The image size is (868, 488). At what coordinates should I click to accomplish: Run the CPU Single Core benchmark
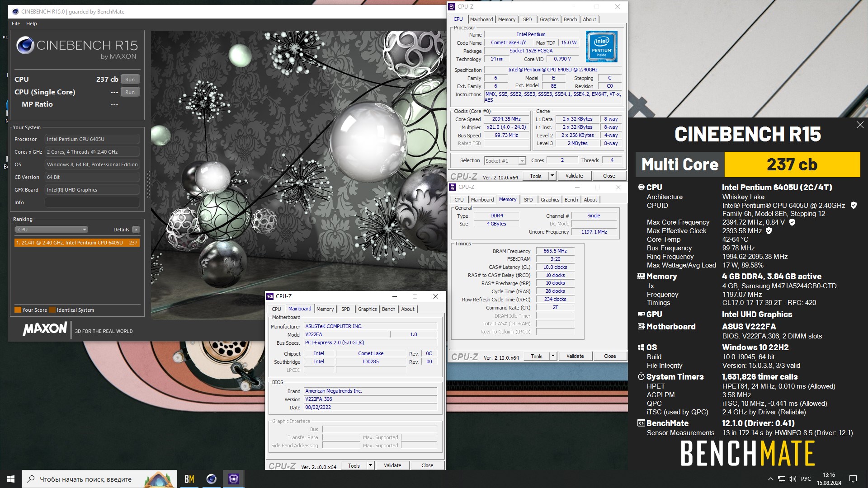tap(130, 92)
